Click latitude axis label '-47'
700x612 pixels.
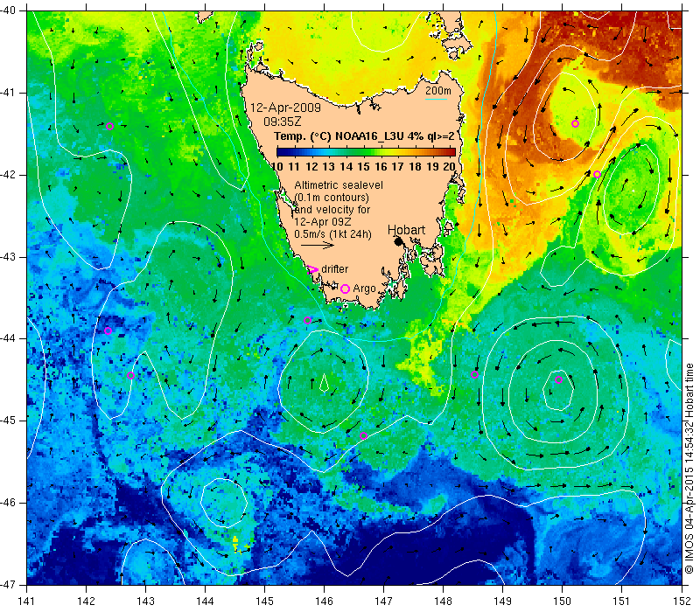click(x=8, y=584)
